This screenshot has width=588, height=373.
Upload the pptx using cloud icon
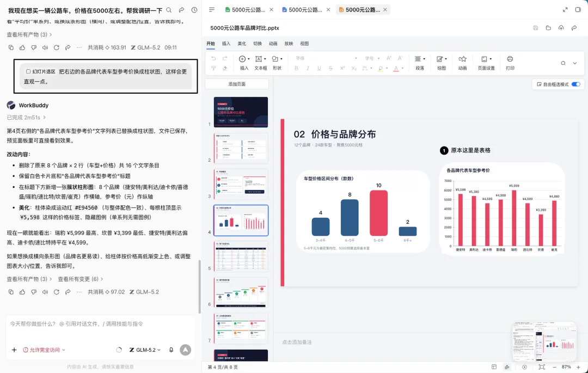click(561, 28)
